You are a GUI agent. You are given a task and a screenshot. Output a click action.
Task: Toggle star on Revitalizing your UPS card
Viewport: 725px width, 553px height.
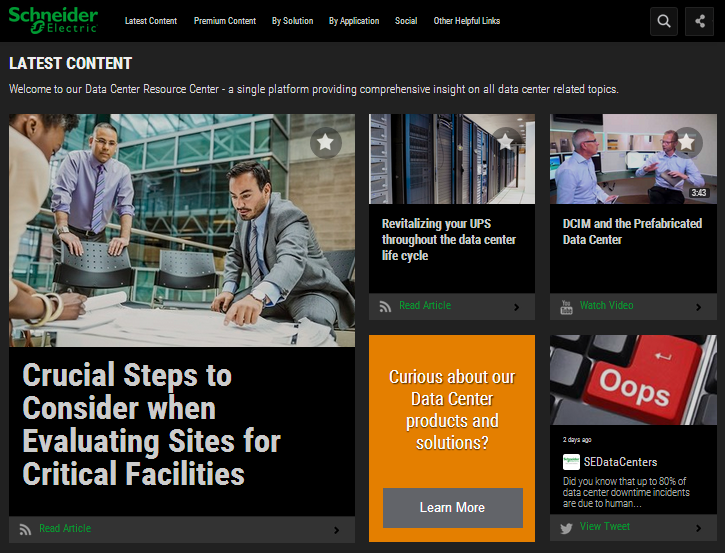point(506,143)
